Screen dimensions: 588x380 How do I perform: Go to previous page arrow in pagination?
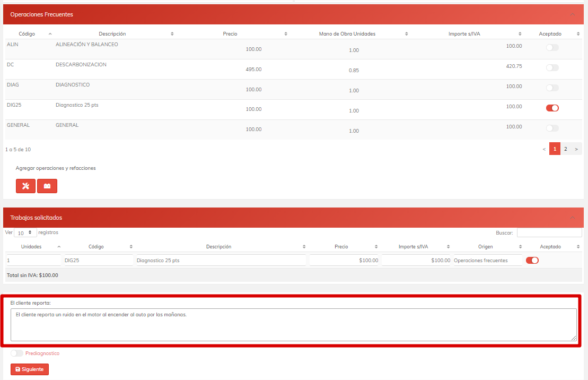pyautogui.click(x=544, y=149)
